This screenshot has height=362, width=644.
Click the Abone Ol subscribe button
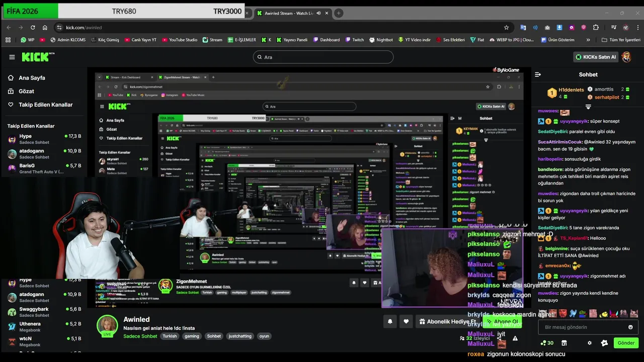coord(502,321)
